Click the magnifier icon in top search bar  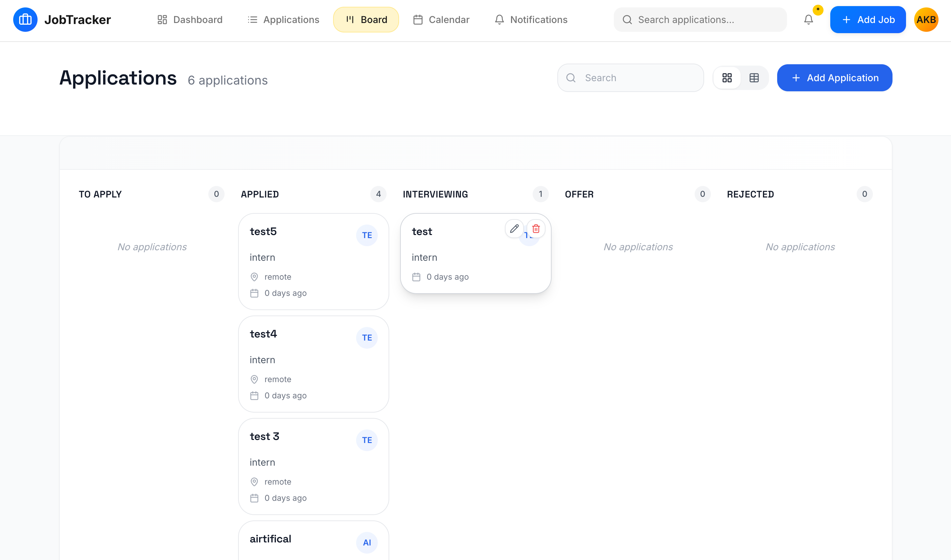pyautogui.click(x=627, y=20)
